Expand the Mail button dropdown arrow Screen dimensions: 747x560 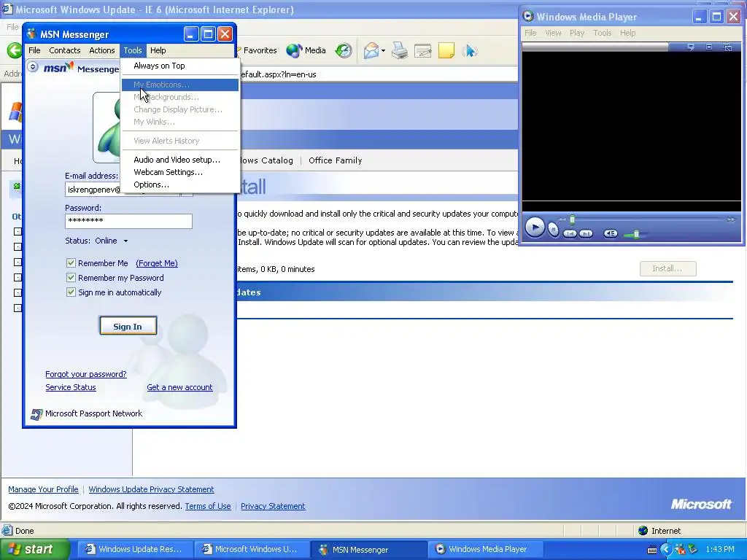(x=383, y=50)
